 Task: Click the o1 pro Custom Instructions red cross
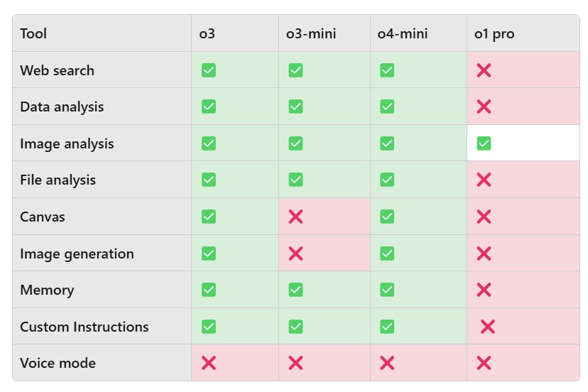(487, 327)
